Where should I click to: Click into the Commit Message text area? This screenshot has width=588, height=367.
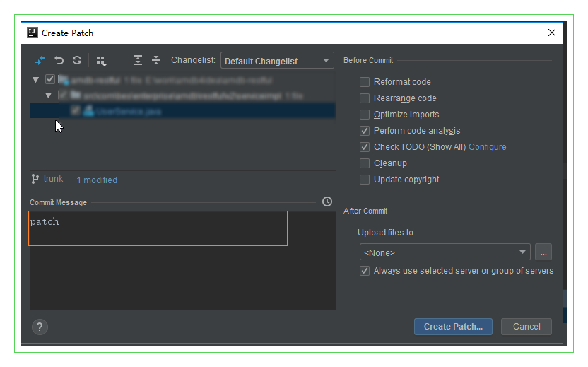pyautogui.click(x=182, y=261)
